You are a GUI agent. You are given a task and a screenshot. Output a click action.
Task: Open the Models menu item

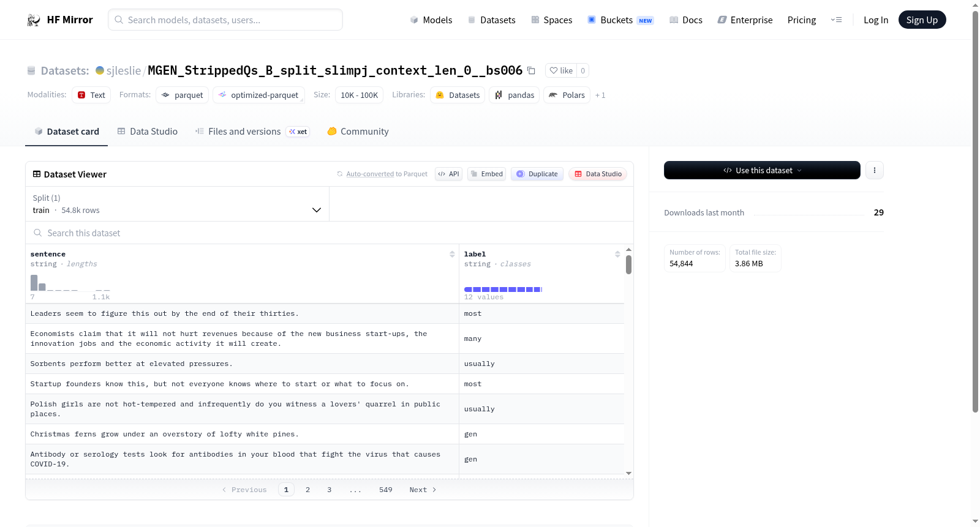[x=431, y=20]
